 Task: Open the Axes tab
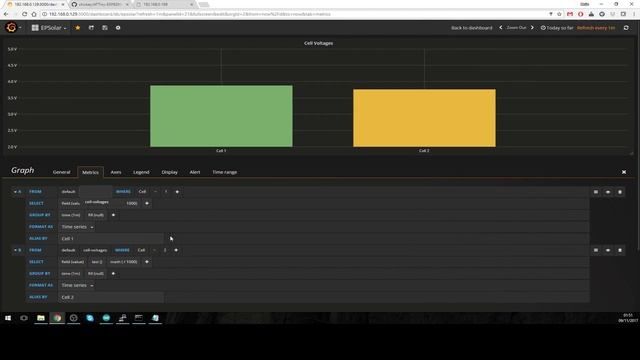pyautogui.click(x=116, y=172)
